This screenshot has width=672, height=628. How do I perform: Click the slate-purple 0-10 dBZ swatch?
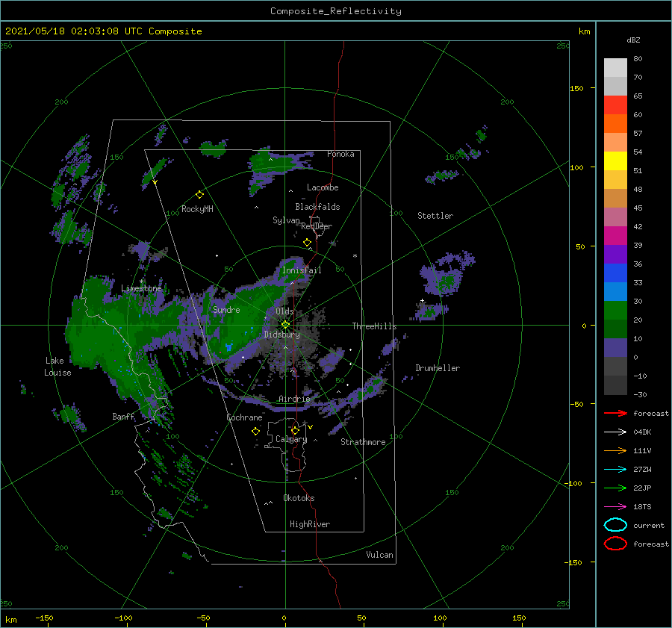615,348
